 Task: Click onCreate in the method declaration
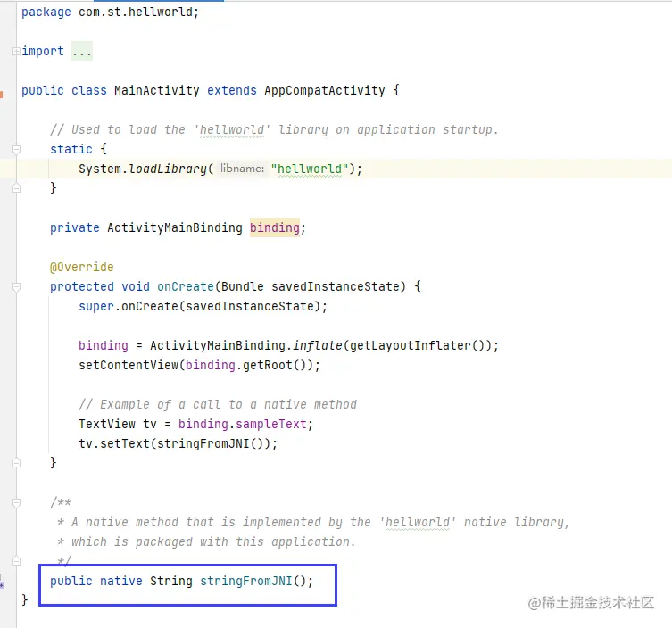pyautogui.click(x=186, y=287)
